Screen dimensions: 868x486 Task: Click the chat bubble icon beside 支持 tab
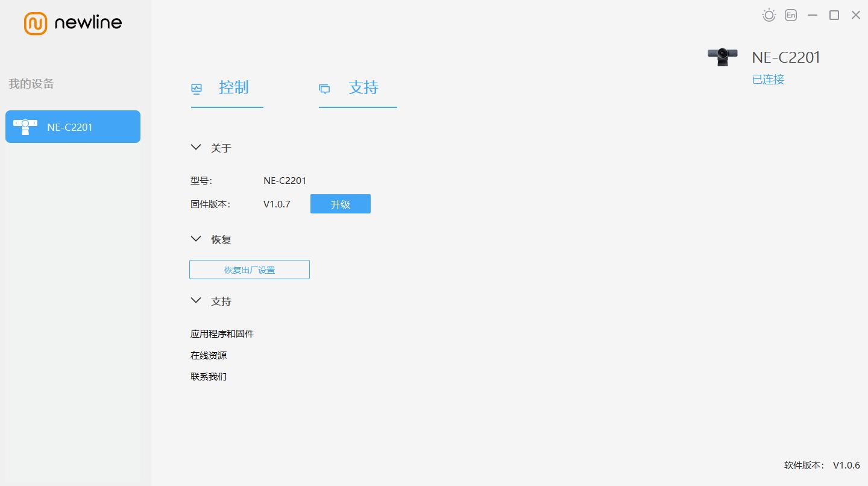tap(325, 88)
